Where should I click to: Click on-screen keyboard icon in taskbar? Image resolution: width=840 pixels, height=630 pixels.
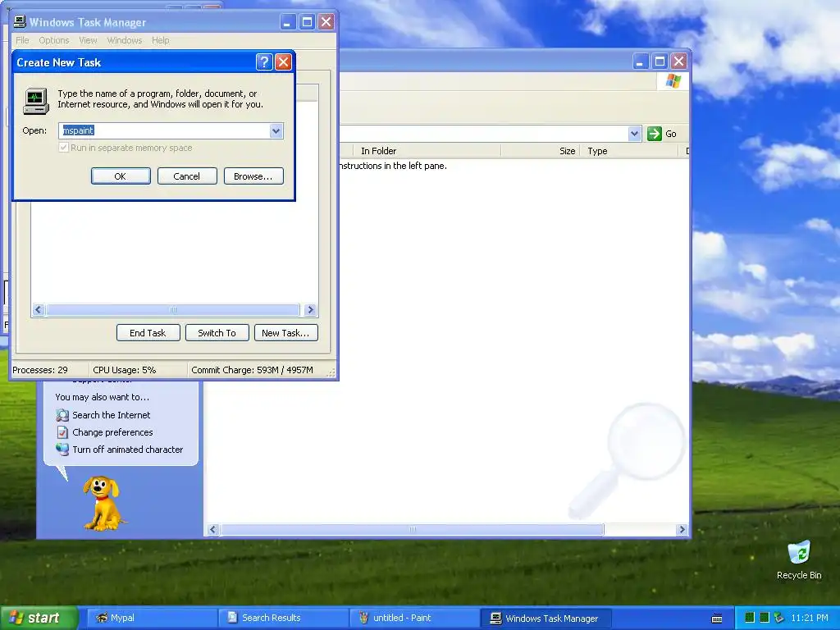[717, 619]
